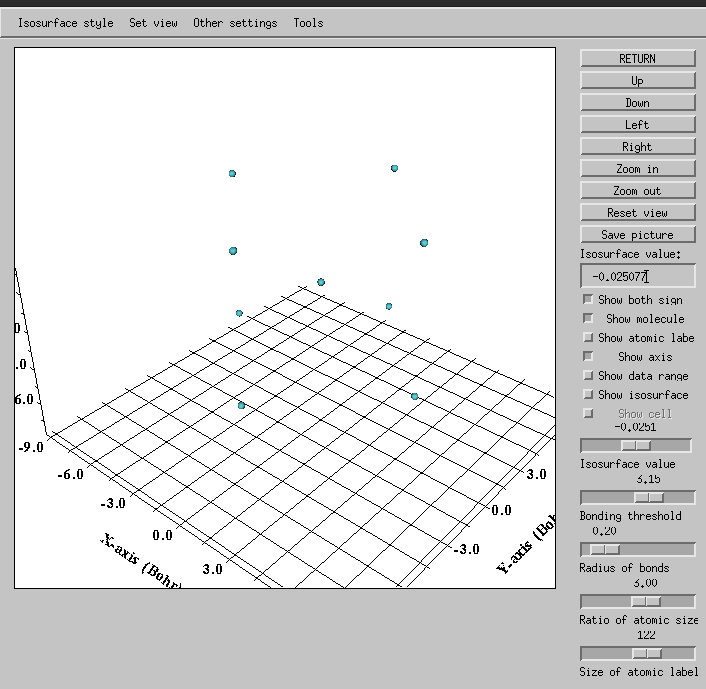The height and width of the screenshot is (689, 706).
Task: Click the Ratio of atomic size slider
Action: click(638, 602)
